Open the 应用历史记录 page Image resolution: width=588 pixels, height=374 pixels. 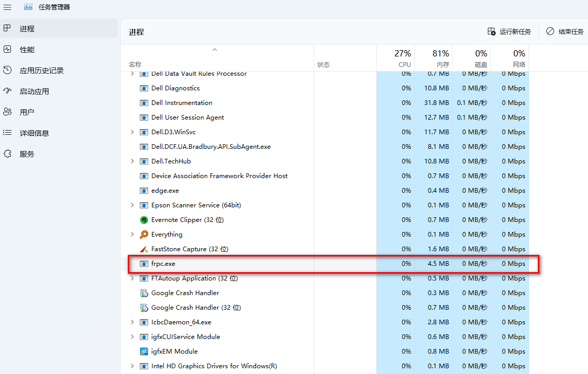click(41, 71)
